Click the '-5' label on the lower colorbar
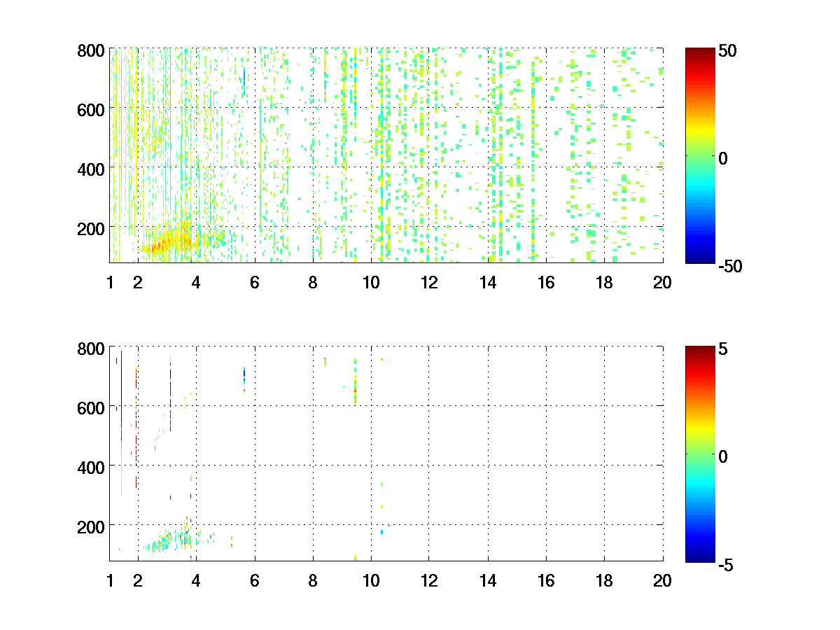 point(727,564)
